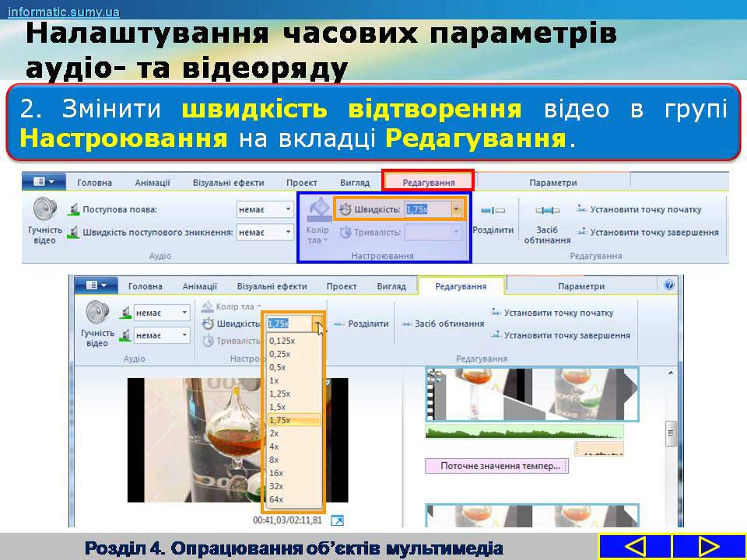Click the large Засіб обтинання trim icon
Image resolution: width=747 pixels, height=560 pixels.
(547, 211)
